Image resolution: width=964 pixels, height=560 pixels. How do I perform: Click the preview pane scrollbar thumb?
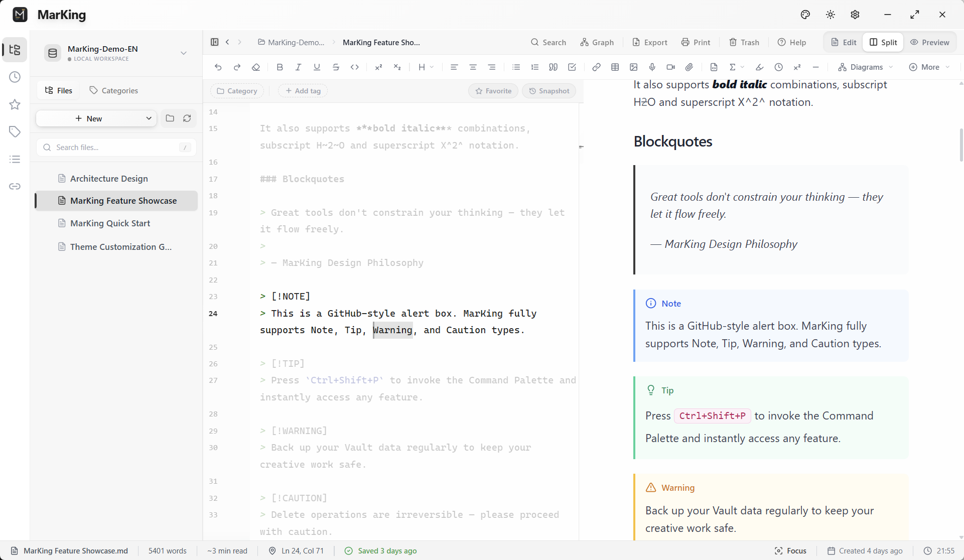click(960, 146)
